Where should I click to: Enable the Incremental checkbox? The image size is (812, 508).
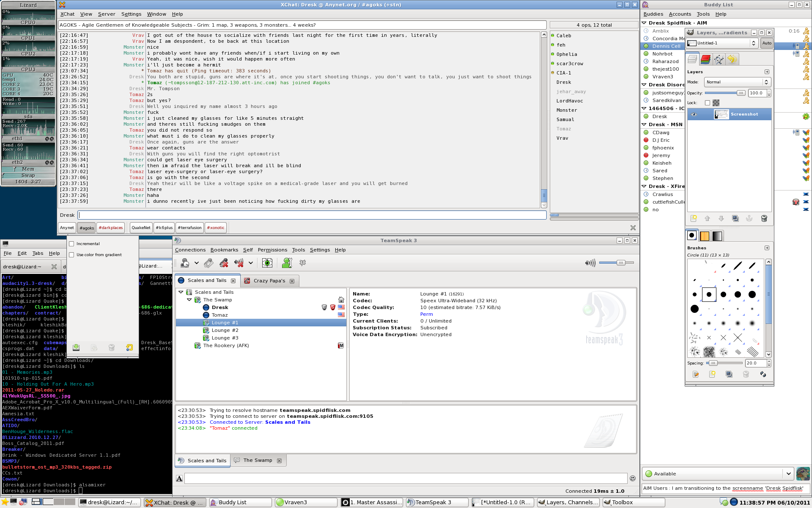click(x=71, y=244)
